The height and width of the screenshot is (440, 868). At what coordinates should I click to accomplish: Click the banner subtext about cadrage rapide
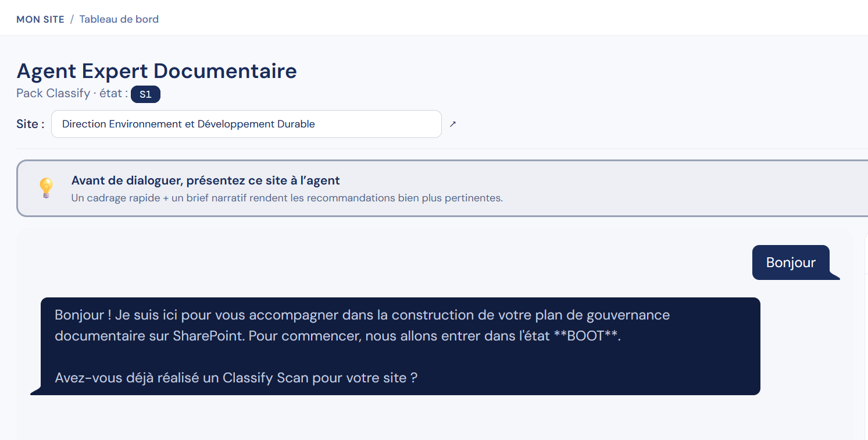coord(287,198)
